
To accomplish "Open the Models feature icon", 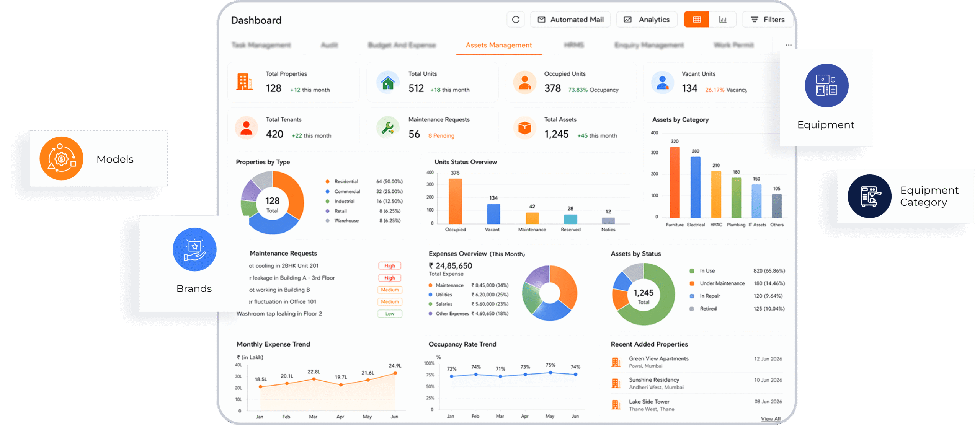I will [61, 158].
